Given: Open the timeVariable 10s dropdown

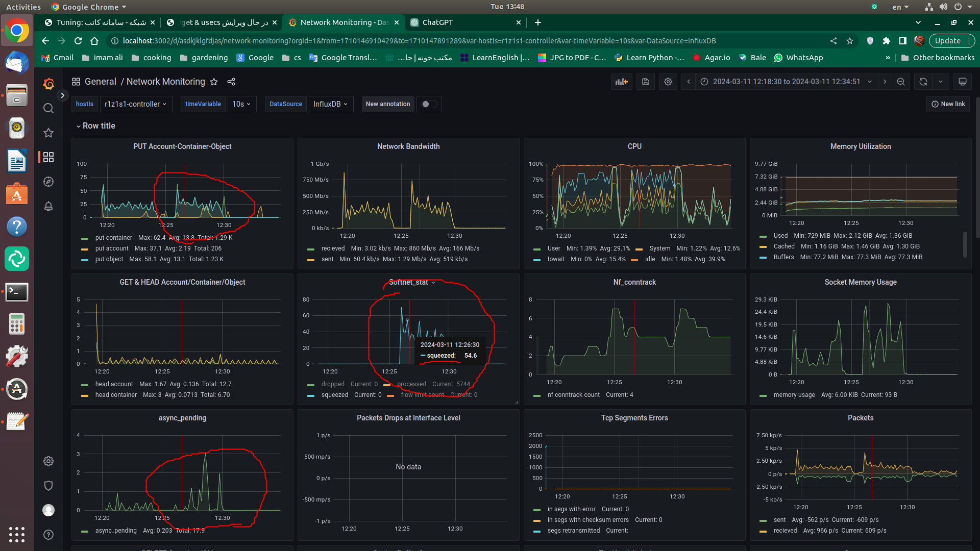Looking at the screenshot, I should pos(241,104).
